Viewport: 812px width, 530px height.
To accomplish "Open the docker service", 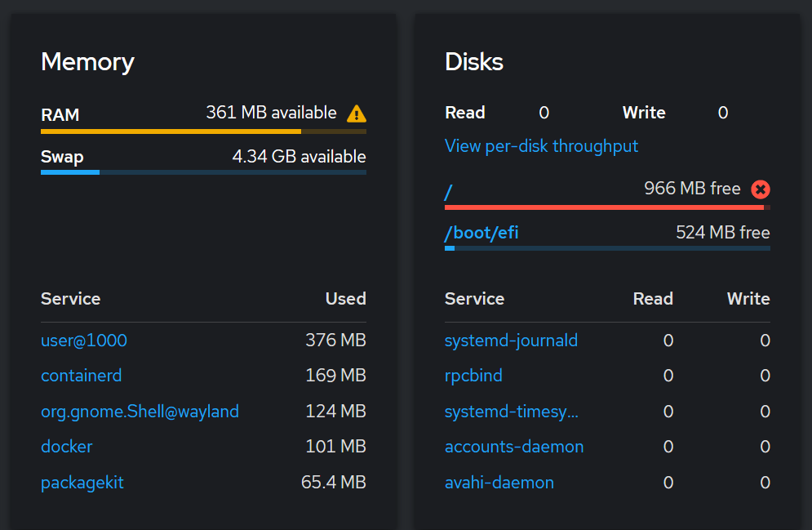I will 67,447.
